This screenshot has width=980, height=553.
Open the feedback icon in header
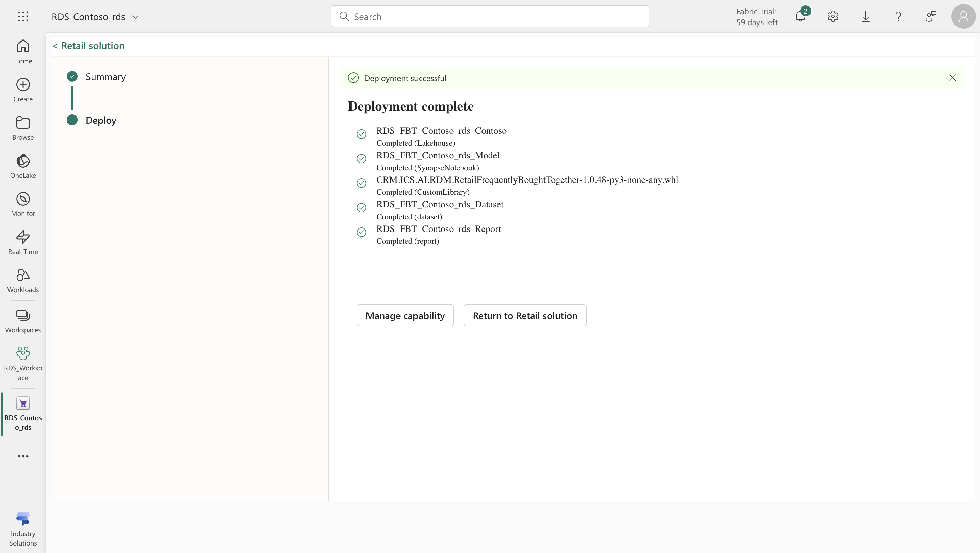click(x=931, y=16)
